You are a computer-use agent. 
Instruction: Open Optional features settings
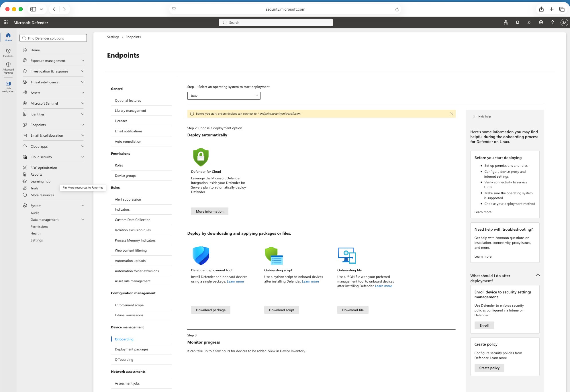point(128,101)
